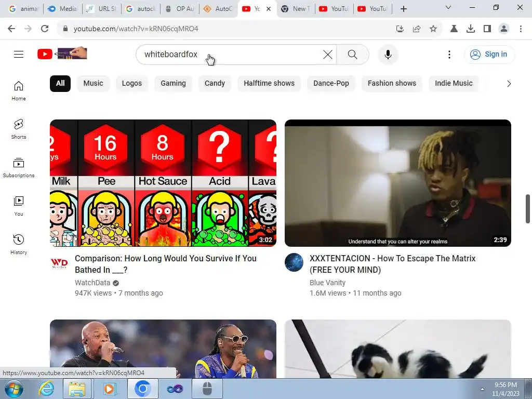Open the XXXTENTACION video thumbnail

397,183
